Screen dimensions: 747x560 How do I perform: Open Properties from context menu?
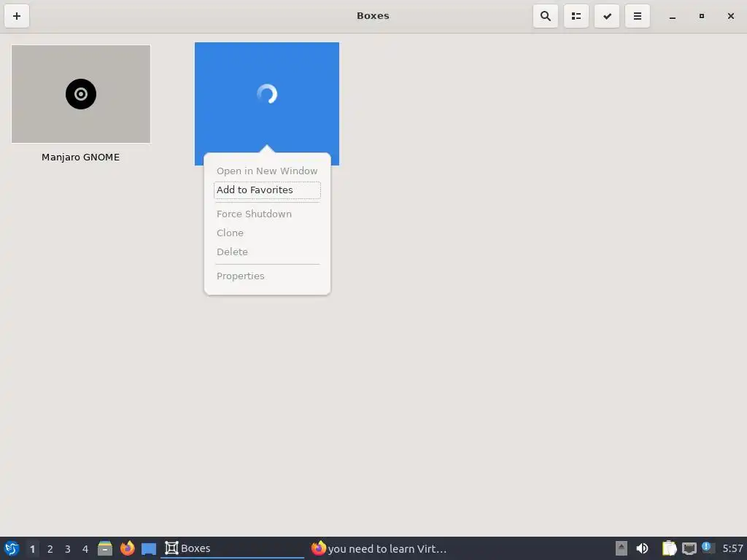267,276
